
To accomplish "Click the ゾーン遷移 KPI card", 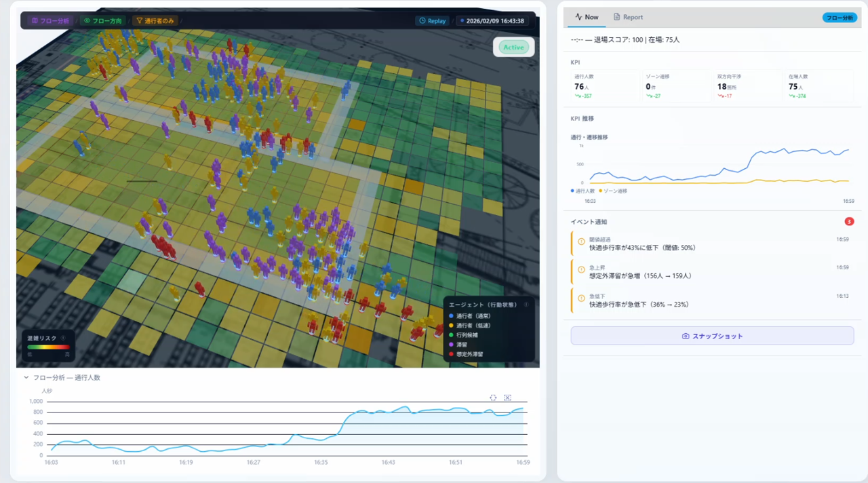I will 676,85.
